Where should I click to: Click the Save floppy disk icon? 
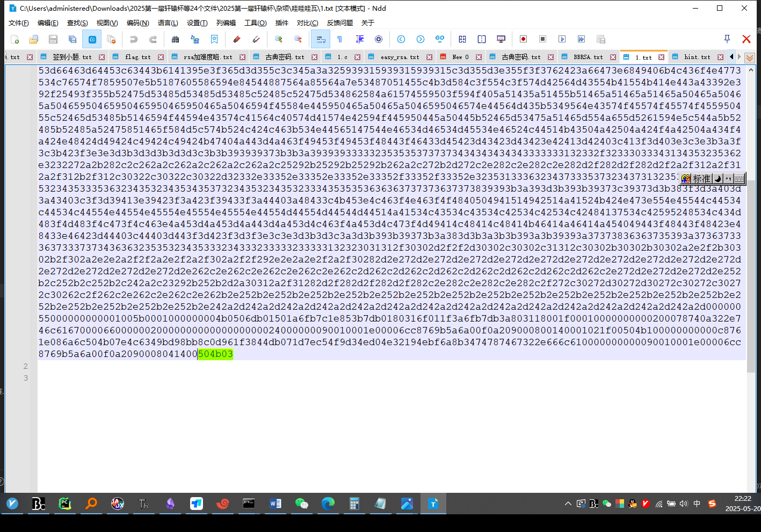pyautogui.click(x=53, y=39)
